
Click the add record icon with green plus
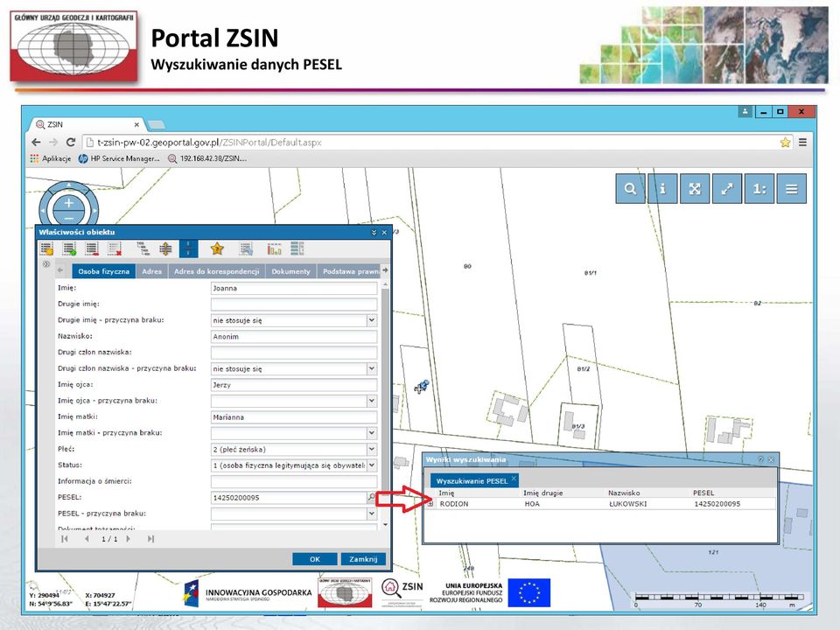(69, 248)
